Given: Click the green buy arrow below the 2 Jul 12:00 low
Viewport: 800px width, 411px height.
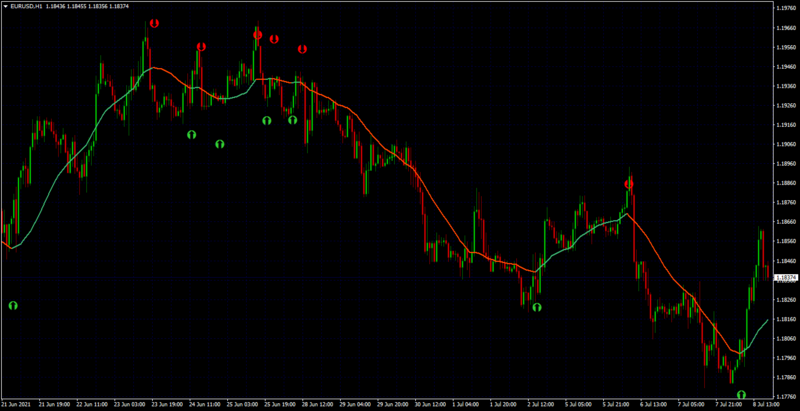Looking at the screenshot, I should click(x=537, y=307).
